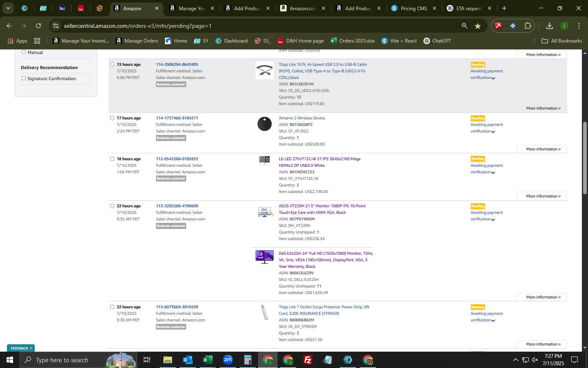588x368 pixels.
Task: Open the red arrow browser extension
Action: (498, 26)
